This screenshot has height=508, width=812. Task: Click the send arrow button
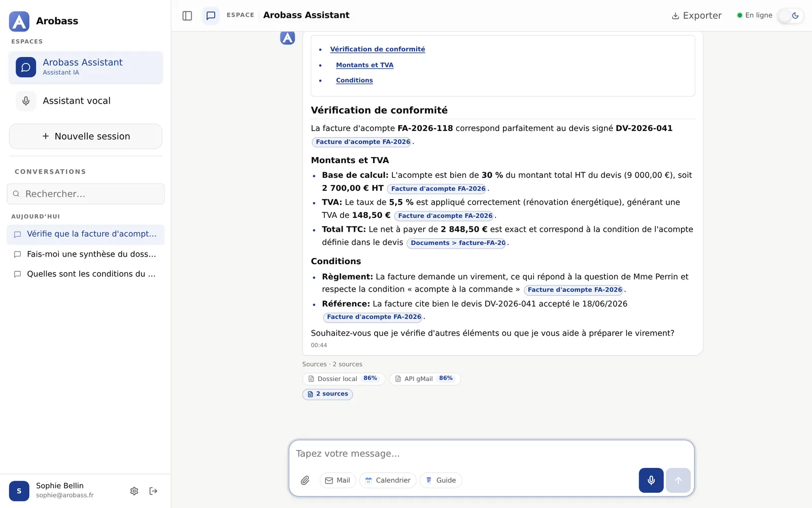pos(678,480)
